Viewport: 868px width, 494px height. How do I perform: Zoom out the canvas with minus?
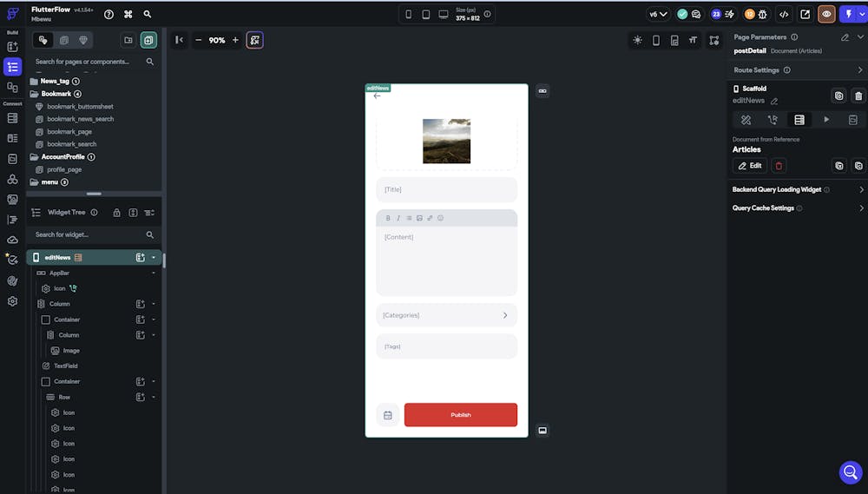[198, 40]
